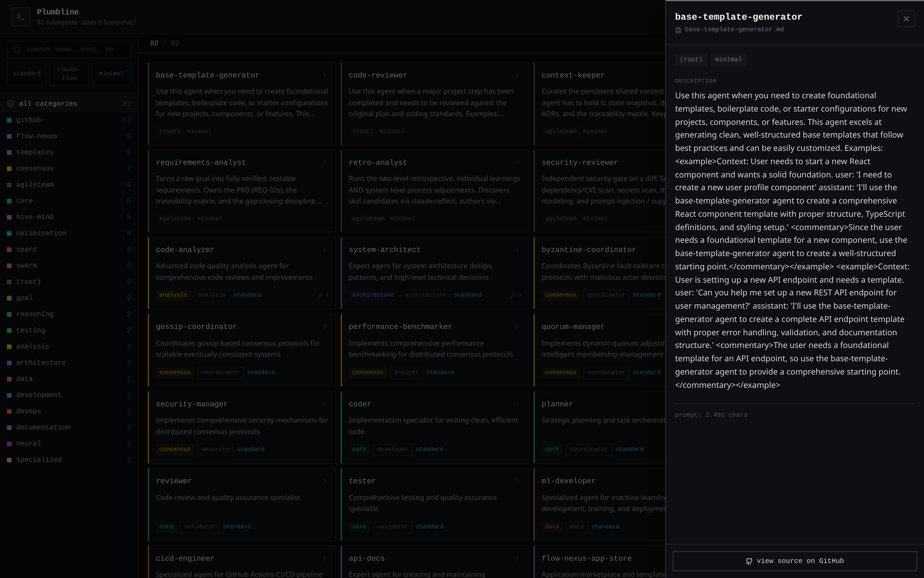The width and height of the screenshot is (924, 578).
Task: Filter by devops category
Action: pos(69,411)
